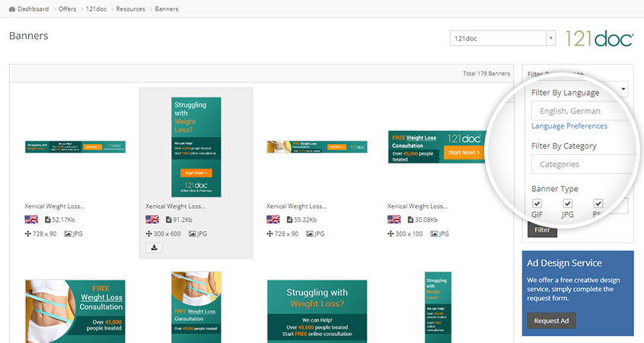644x343 pixels.
Task: Click in the Filter By Language field
Action: tap(583, 111)
